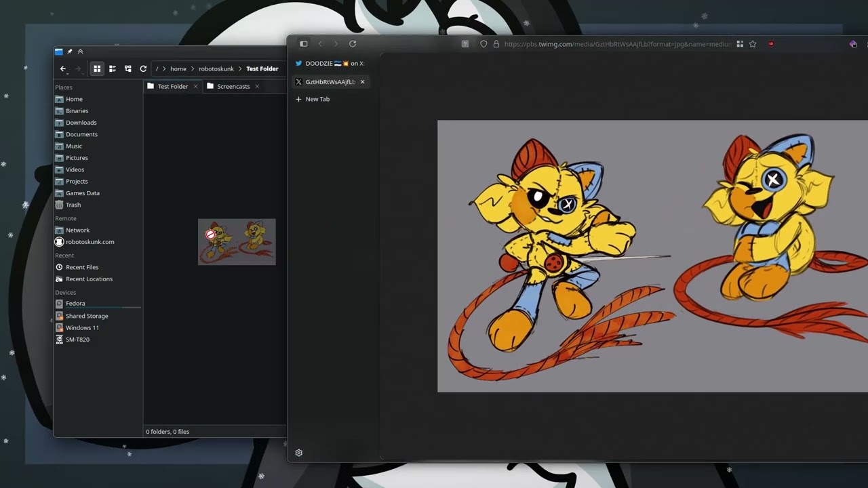The height and width of the screenshot is (488, 868).
Task: Close the Screencasts tab
Action: click(257, 86)
